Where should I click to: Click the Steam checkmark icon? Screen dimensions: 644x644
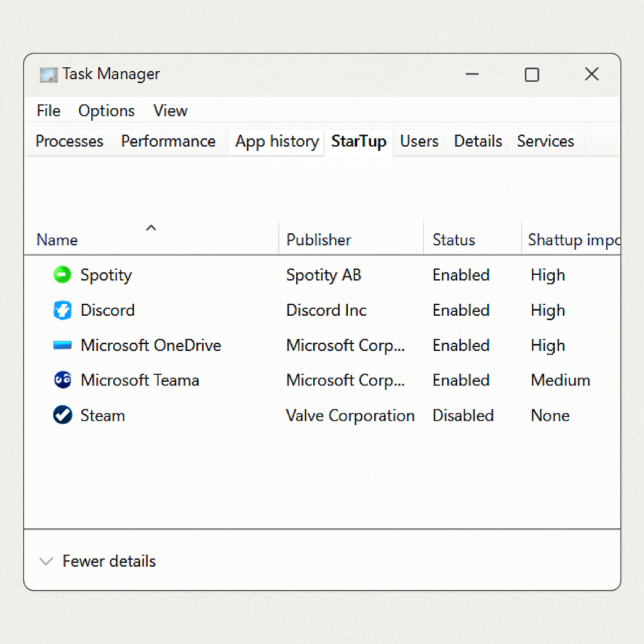[x=62, y=415]
